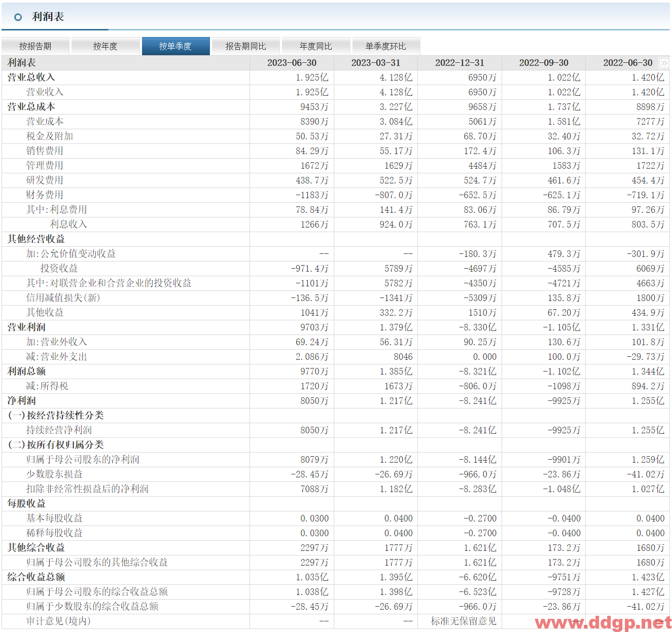Click the 加:公允价值变动收益 row label
672x632 pixels.
[71, 254]
